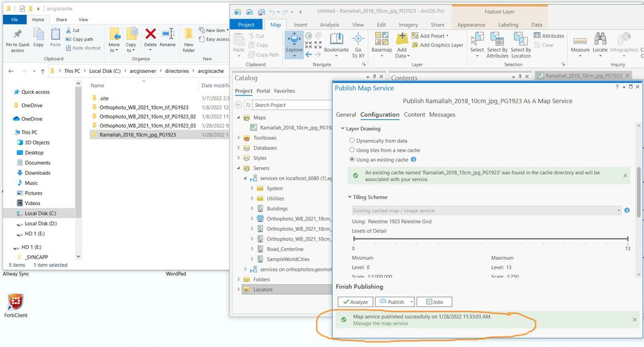Switch to the General tab in Publish pane
This screenshot has width=644, height=347.
(346, 115)
